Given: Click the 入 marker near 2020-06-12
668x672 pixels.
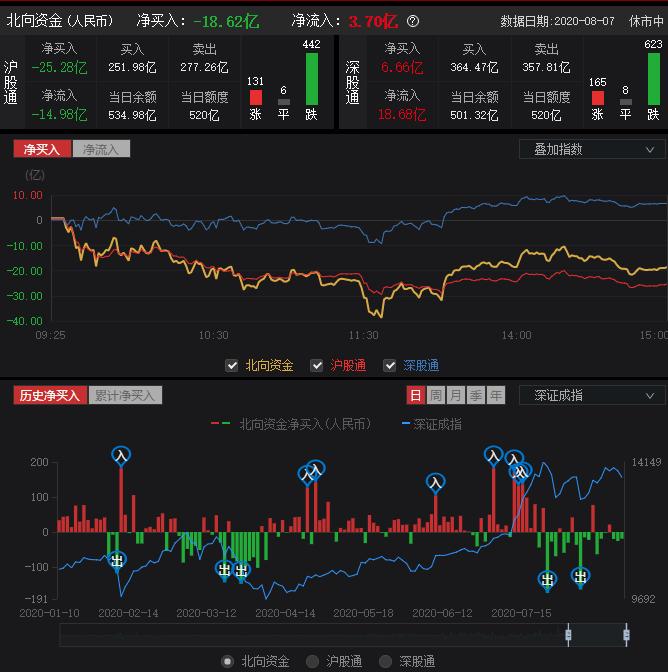Looking at the screenshot, I should [436, 481].
